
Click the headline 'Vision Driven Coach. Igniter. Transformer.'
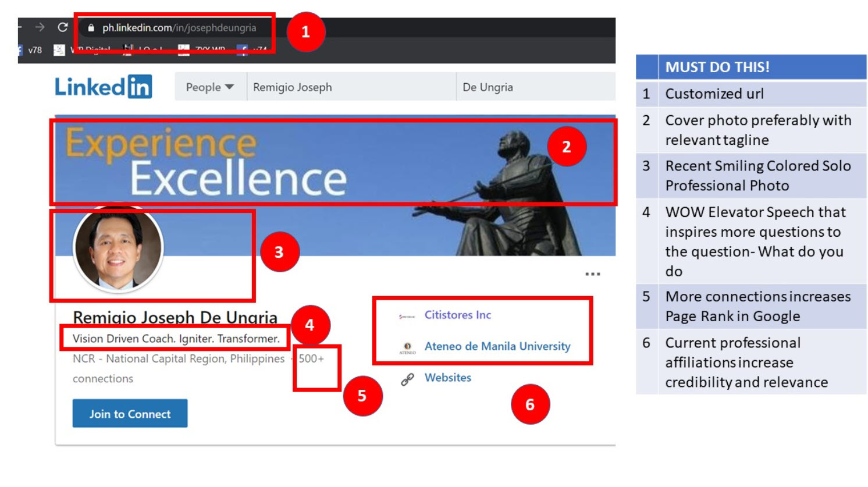176,339
